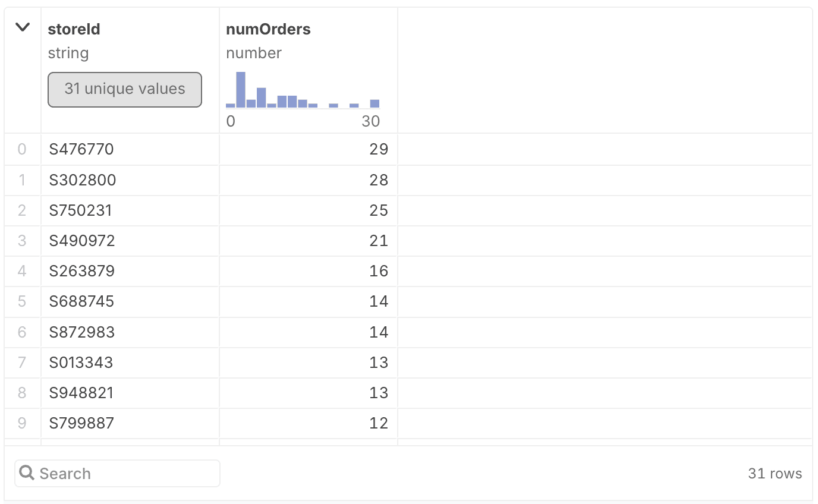Select the S263879 cell

pyautogui.click(x=81, y=271)
